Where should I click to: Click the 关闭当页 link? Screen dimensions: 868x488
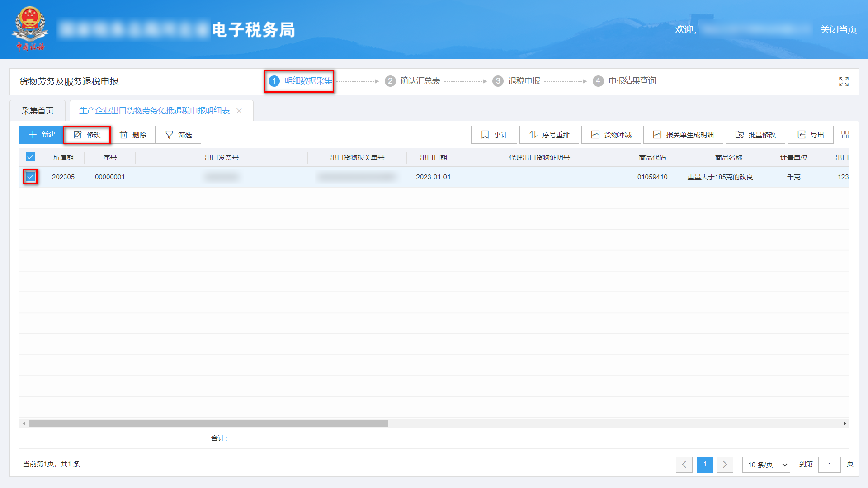838,29
